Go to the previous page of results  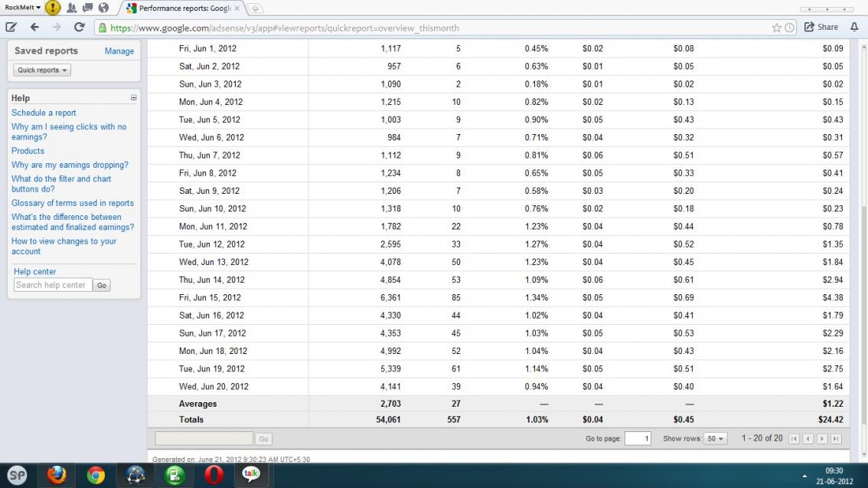point(808,439)
